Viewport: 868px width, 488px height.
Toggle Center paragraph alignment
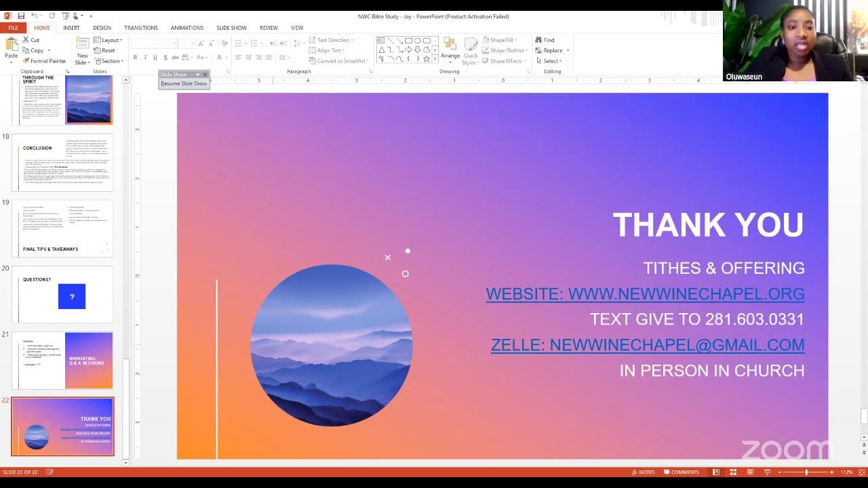tap(249, 58)
